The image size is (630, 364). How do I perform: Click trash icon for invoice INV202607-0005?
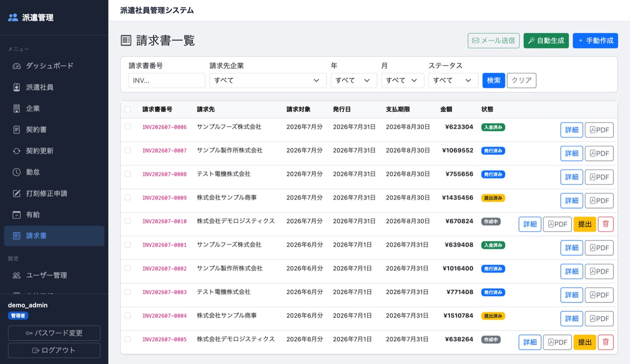(606, 342)
